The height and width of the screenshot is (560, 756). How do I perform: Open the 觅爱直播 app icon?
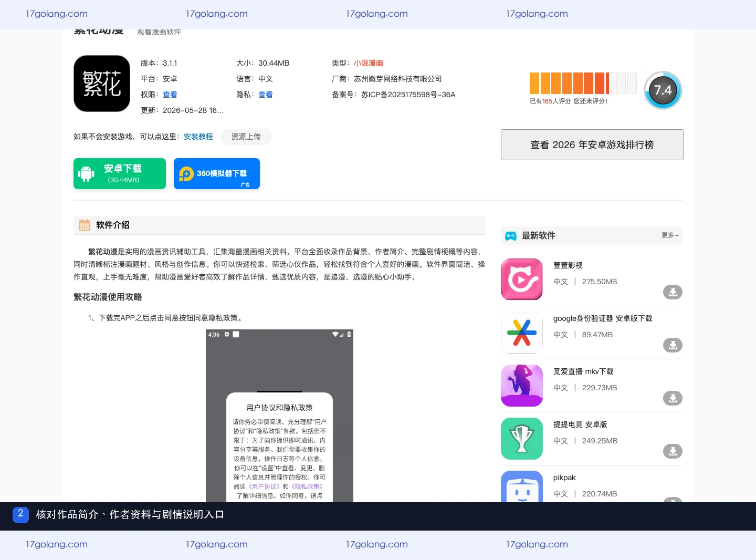(522, 385)
